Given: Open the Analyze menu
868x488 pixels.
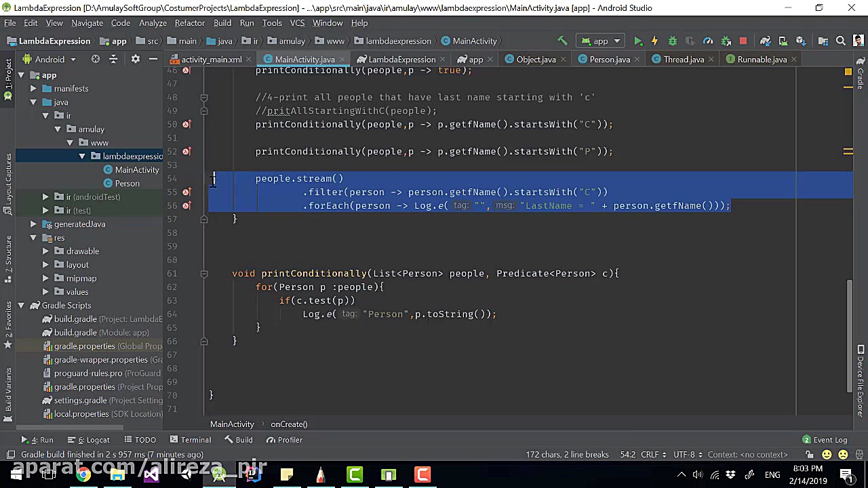Looking at the screenshot, I should tap(153, 22).
